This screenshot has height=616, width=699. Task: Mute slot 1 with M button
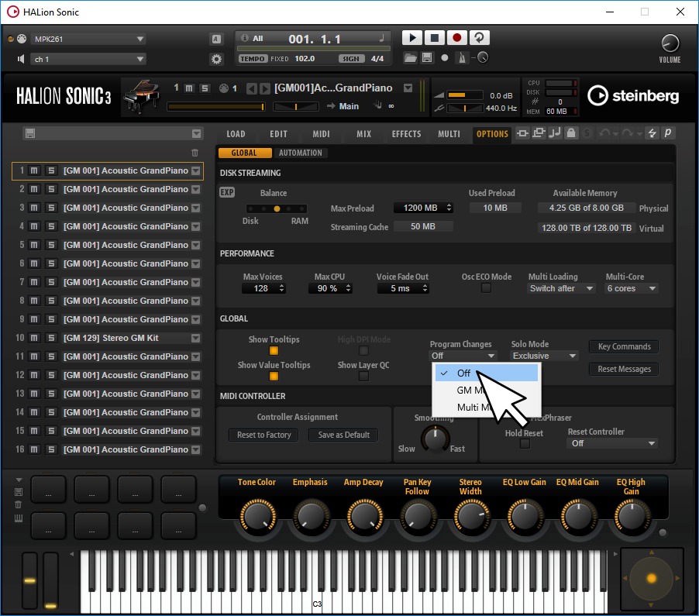click(x=34, y=170)
